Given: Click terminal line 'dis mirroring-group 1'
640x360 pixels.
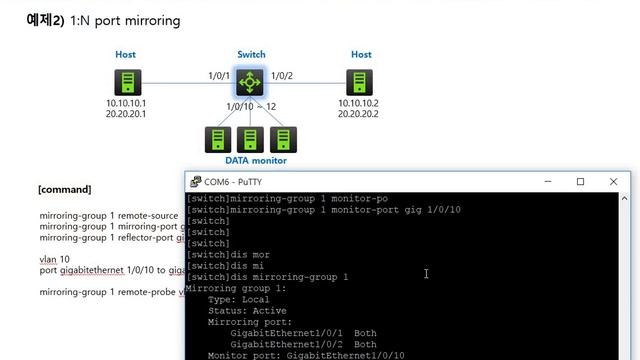Looking at the screenshot, I should 267,277.
